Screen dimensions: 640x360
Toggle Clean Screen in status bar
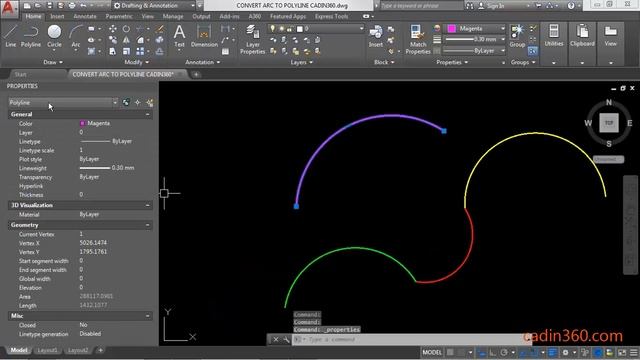pos(622,352)
